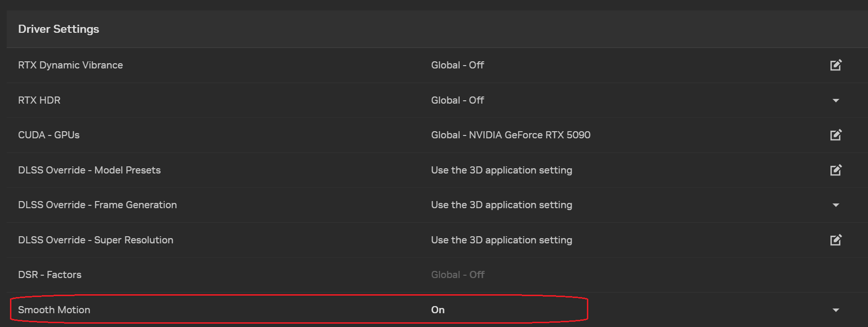Open the RTX Dynamic Vibrance edit icon
The width and height of the screenshot is (868, 327).
pos(836,65)
